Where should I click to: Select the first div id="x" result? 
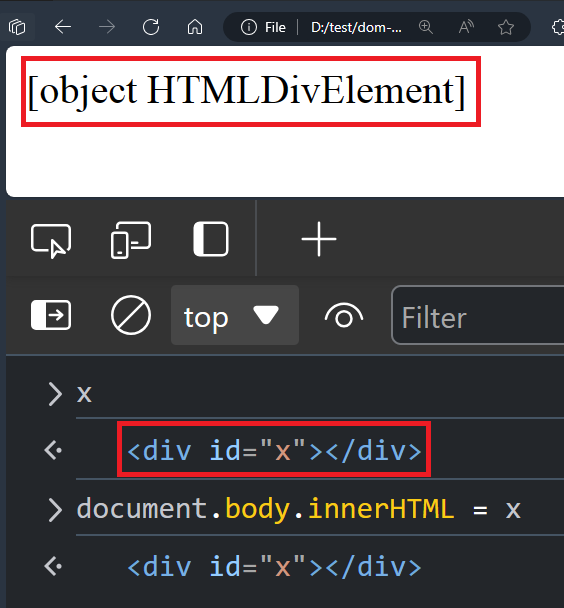[x=274, y=451]
